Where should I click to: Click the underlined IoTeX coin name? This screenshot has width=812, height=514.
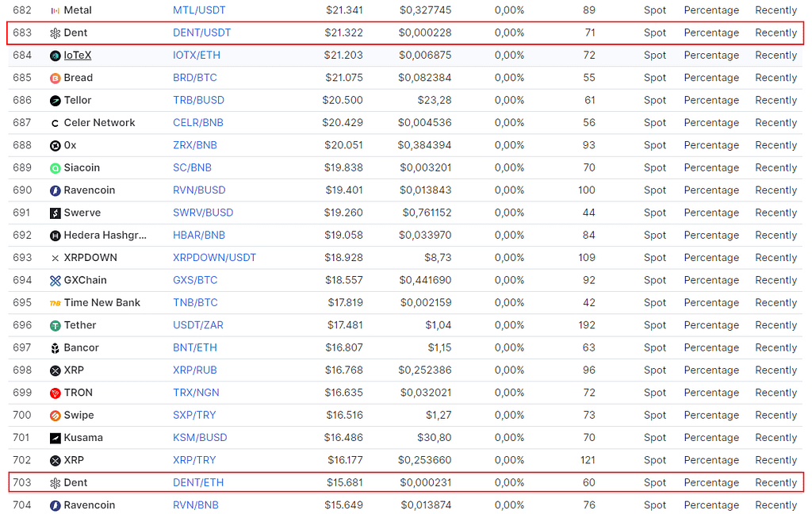[x=78, y=55]
